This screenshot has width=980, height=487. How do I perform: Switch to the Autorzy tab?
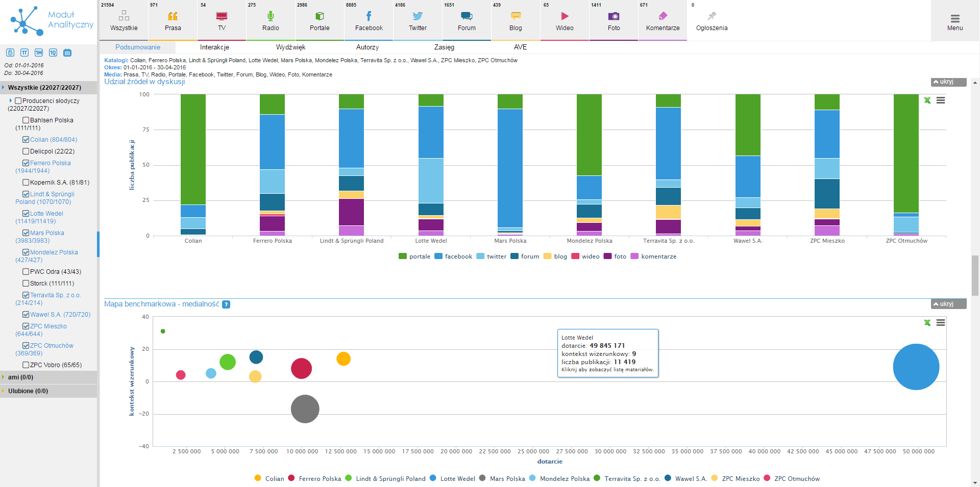click(367, 47)
